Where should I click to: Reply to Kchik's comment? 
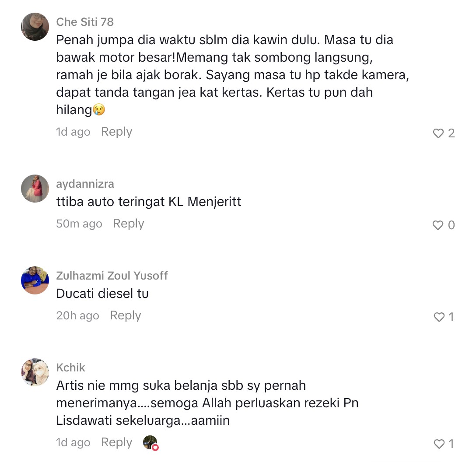(116, 442)
